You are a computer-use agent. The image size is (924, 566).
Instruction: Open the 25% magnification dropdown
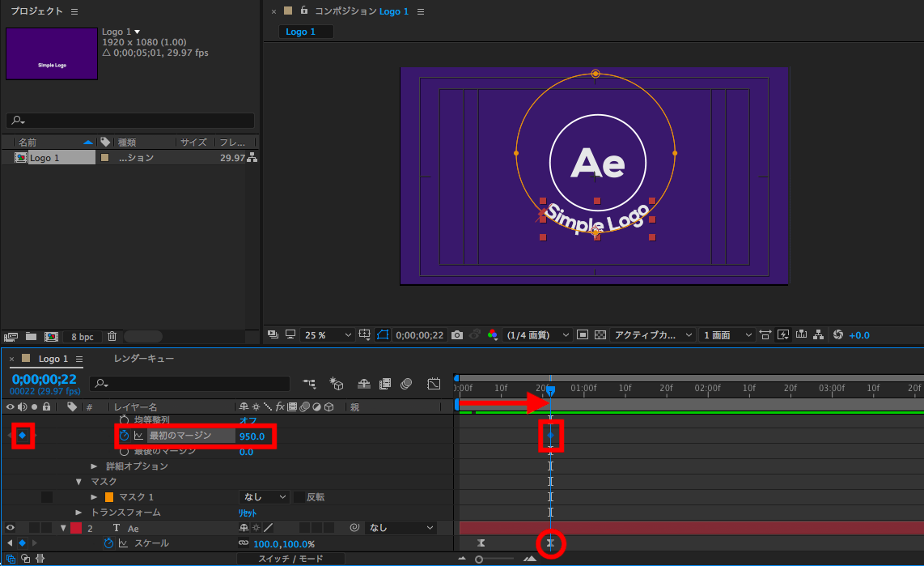tap(327, 334)
